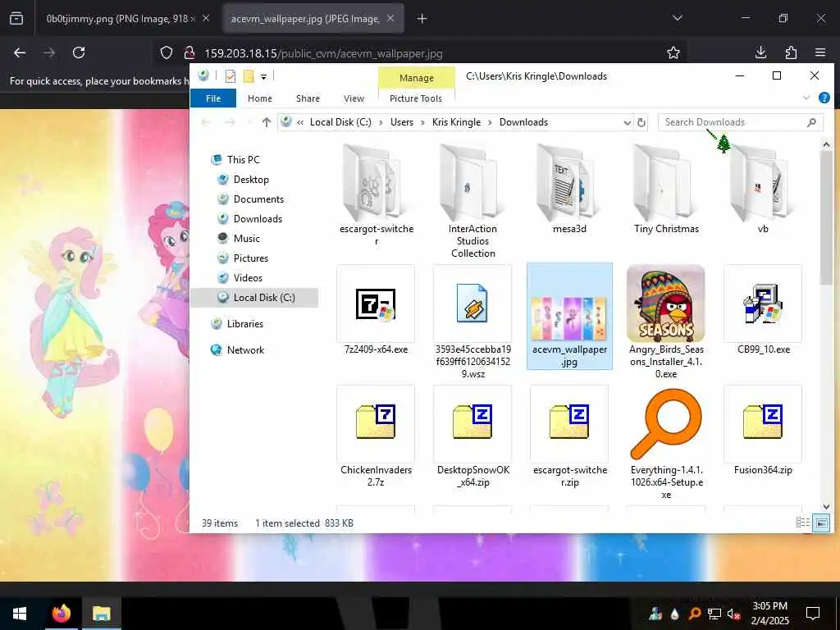Select Pictures in navigation pane
This screenshot has height=630, width=840.
(250, 258)
